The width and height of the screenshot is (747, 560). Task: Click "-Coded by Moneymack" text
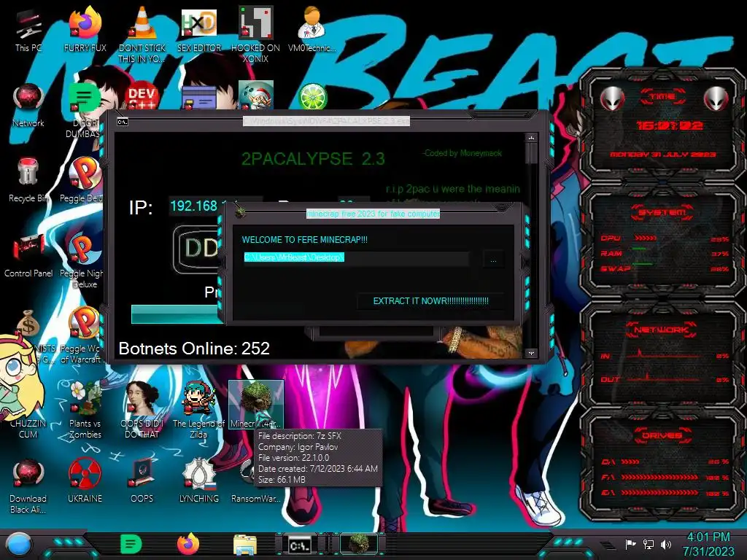pyautogui.click(x=462, y=153)
